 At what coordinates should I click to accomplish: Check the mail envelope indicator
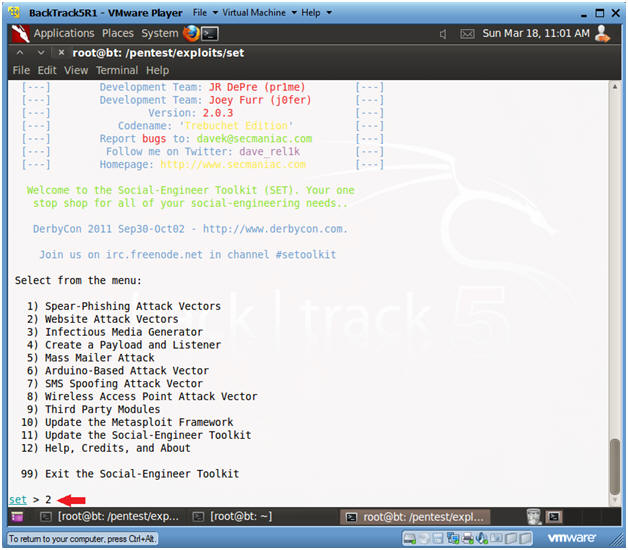(467, 34)
